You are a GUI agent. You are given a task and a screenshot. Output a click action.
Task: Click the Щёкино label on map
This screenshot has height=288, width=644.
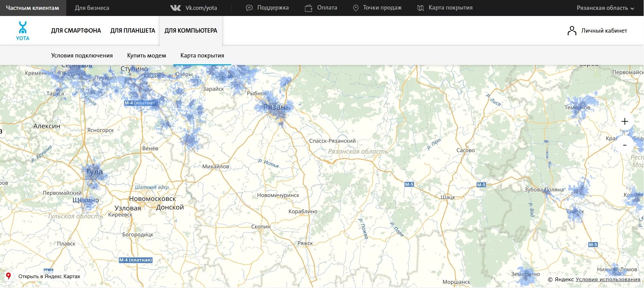point(86,200)
